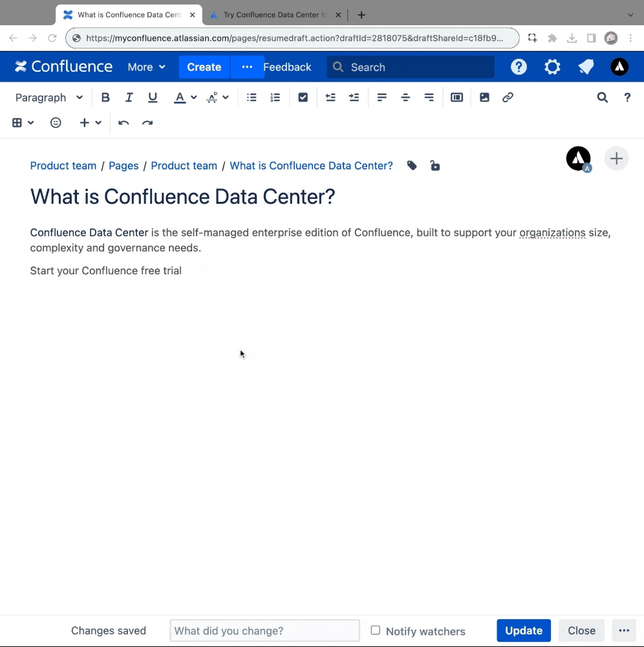This screenshot has height=647, width=644.
Task: Edit page labels tag icon
Action: pyautogui.click(x=411, y=166)
